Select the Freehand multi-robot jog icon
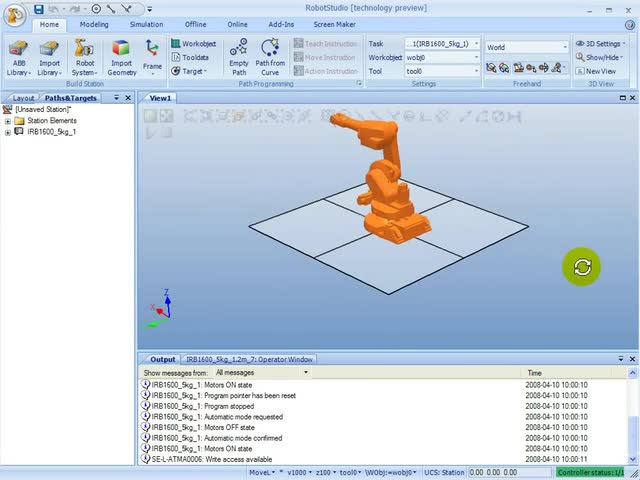This screenshot has height=480, width=640. pos(558,68)
